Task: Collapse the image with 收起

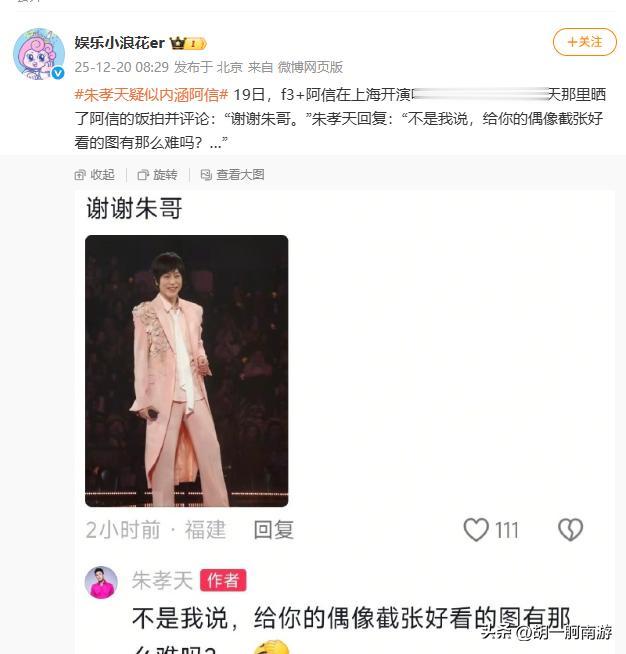Action: [x=94, y=174]
